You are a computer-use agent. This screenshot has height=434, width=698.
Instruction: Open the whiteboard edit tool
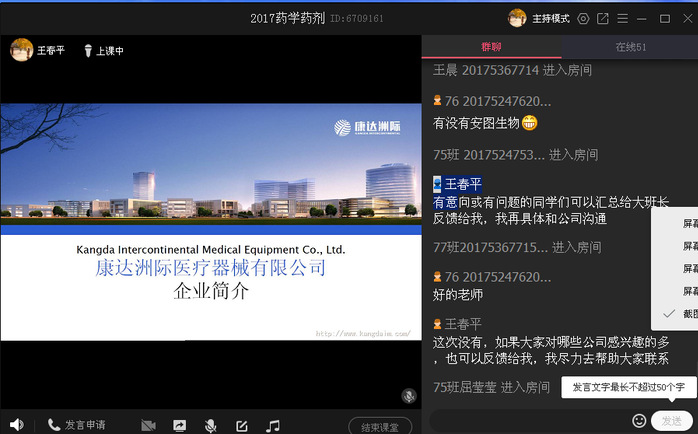tap(241, 425)
